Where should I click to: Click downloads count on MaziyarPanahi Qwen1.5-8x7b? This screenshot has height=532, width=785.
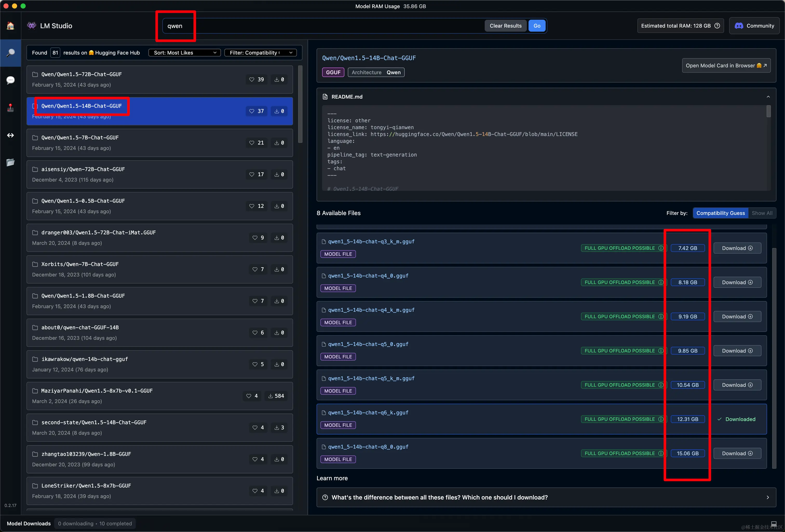point(276,396)
